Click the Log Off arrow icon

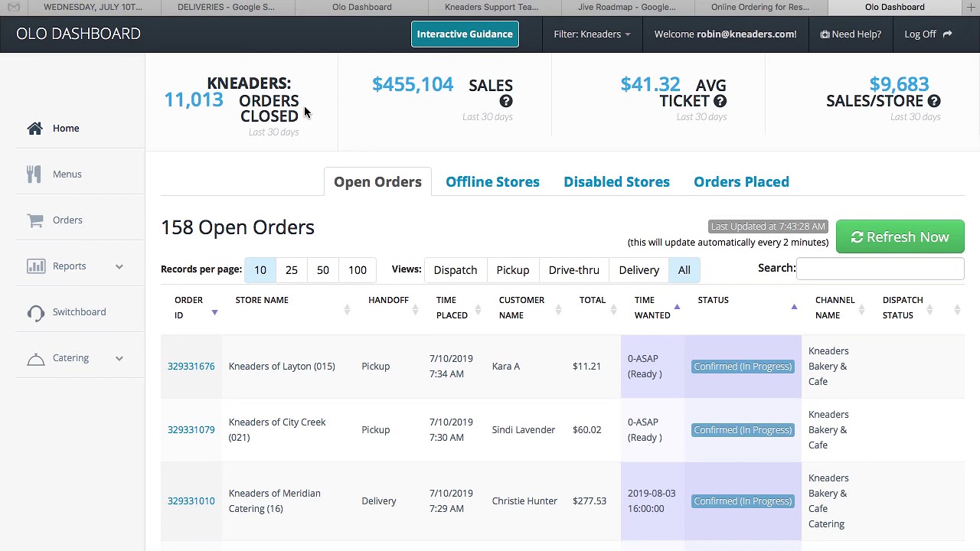pos(947,34)
